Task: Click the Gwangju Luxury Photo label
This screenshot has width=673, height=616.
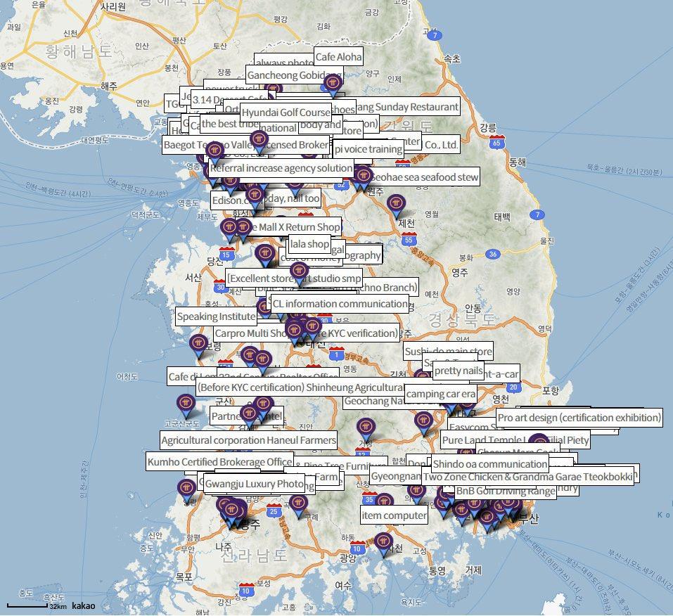Action: (x=255, y=484)
